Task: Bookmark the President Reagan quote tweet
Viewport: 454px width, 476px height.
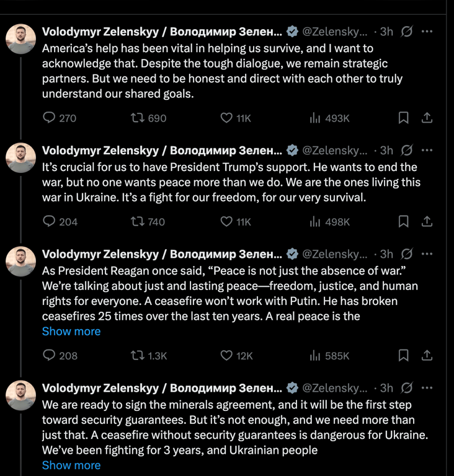Action: pos(403,355)
